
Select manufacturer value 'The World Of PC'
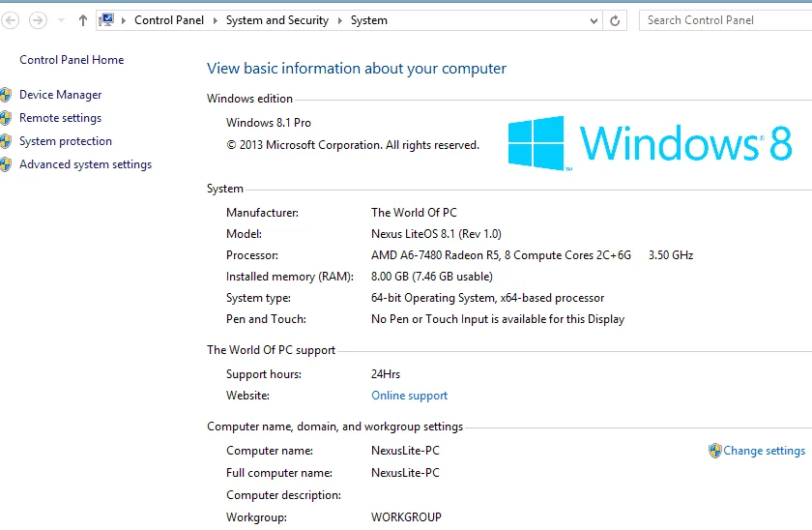(414, 213)
